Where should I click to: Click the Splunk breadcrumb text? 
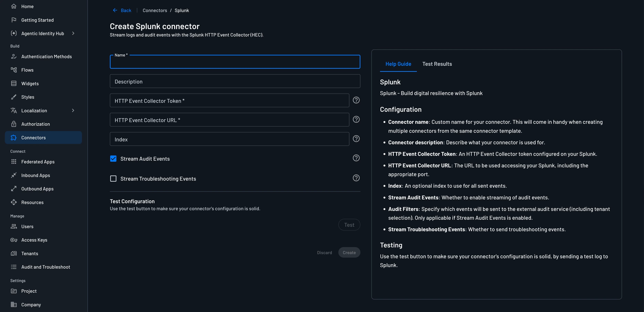click(182, 10)
